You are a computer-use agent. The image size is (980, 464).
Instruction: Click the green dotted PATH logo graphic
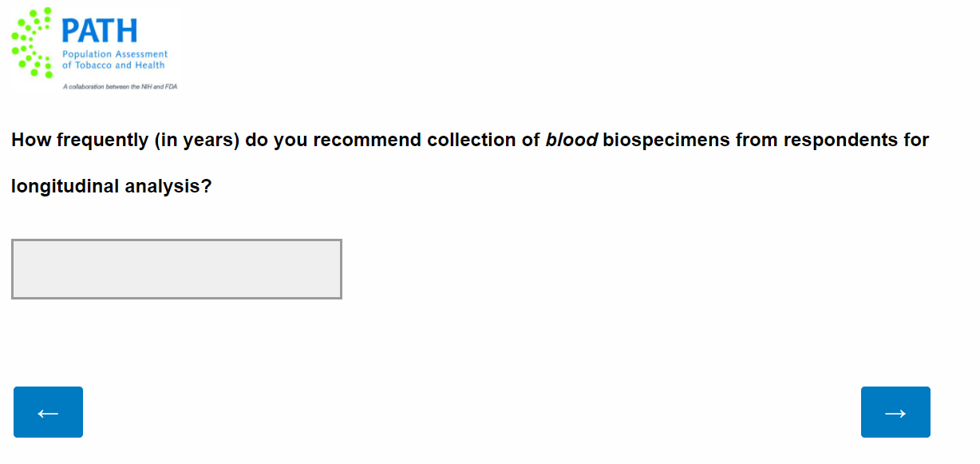pos(32,42)
